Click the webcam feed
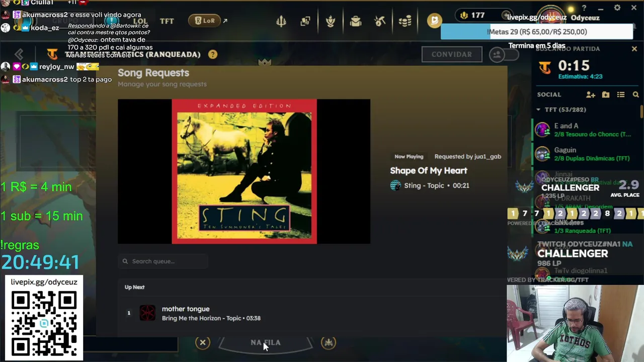This screenshot has width=644, height=362. [575, 323]
